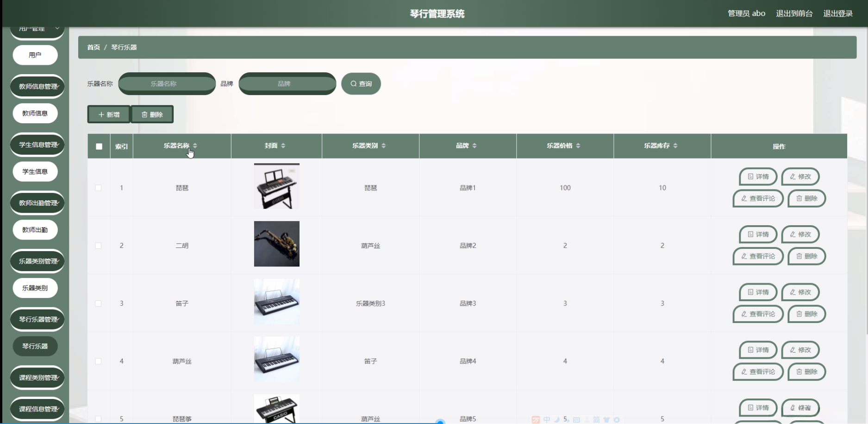Toggle the select-all checkbox in table header
The image size is (868, 424).
pos(99,146)
